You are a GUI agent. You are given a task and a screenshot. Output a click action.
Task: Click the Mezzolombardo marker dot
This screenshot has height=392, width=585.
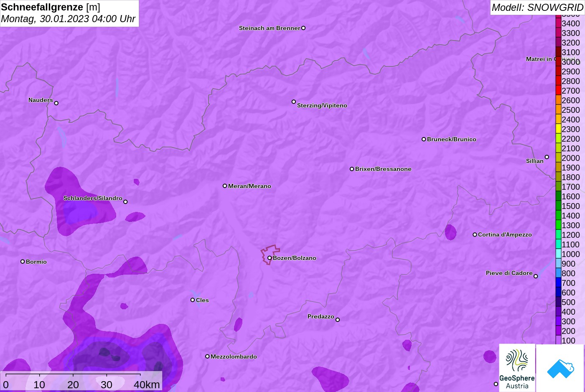(x=207, y=356)
